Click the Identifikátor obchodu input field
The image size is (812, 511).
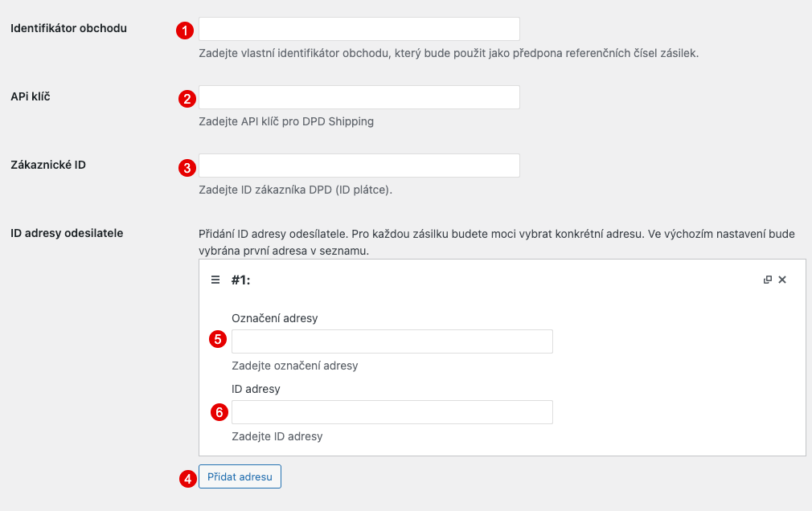tap(359, 28)
